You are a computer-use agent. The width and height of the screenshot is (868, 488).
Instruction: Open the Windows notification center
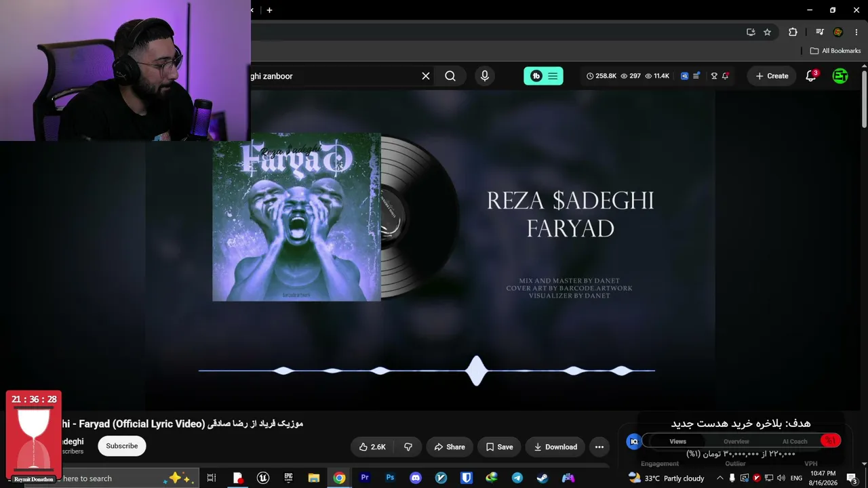852,478
